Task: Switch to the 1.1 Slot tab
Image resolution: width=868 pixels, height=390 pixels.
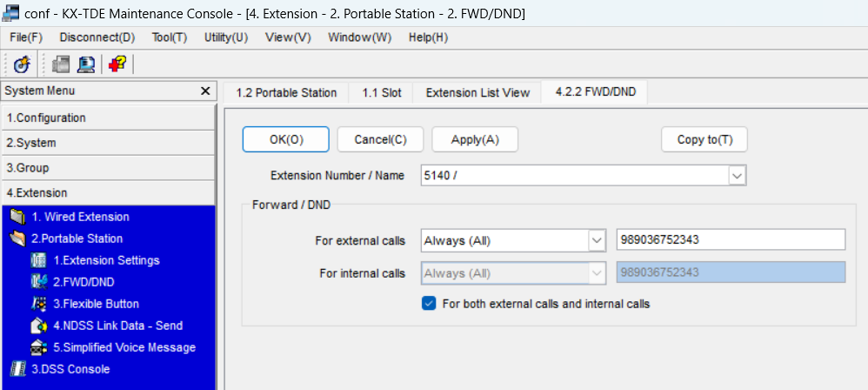Action: 382,92
